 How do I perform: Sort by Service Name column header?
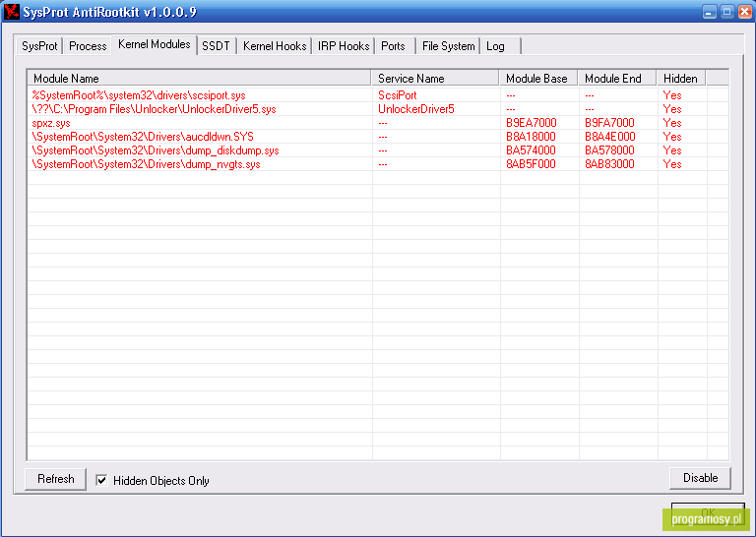[435, 78]
